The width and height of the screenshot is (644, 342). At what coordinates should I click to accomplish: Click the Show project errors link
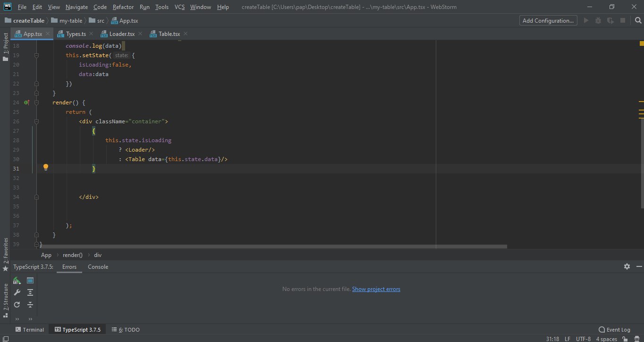pyautogui.click(x=376, y=289)
